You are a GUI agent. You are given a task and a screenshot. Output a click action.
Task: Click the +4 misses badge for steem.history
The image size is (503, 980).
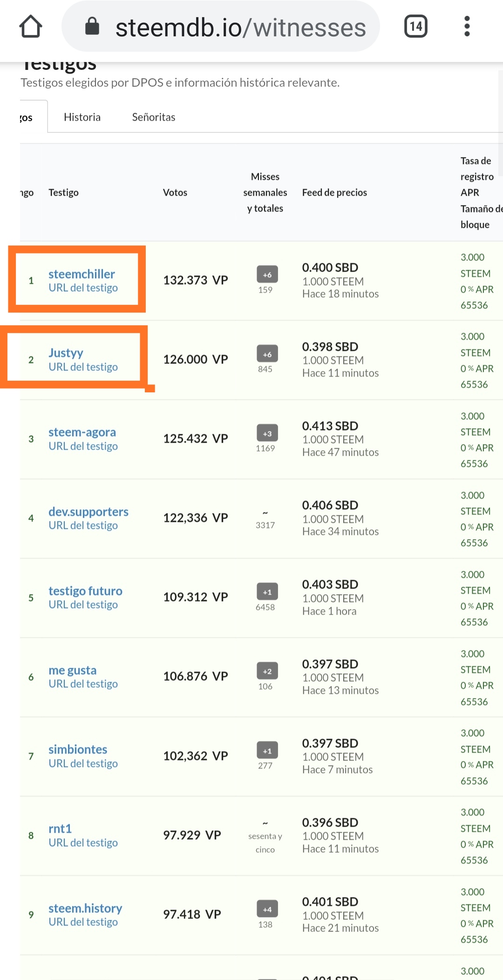267,909
